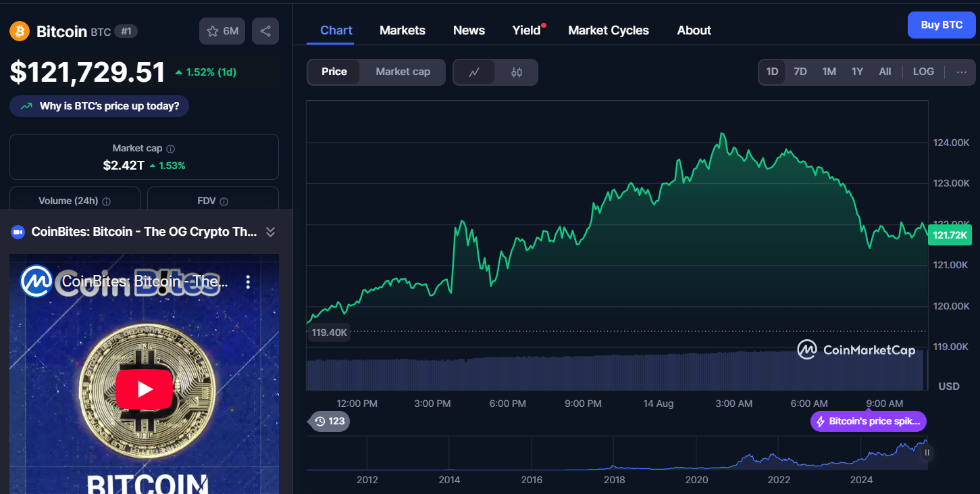The height and width of the screenshot is (494, 980).
Task: Open the more chart options menu
Action: [x=962, y=72]
